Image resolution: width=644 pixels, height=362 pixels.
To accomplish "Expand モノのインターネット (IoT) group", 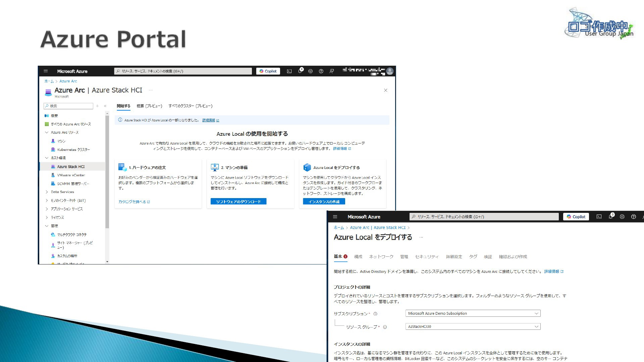I will pyautogui.click(x=47, y=200).
